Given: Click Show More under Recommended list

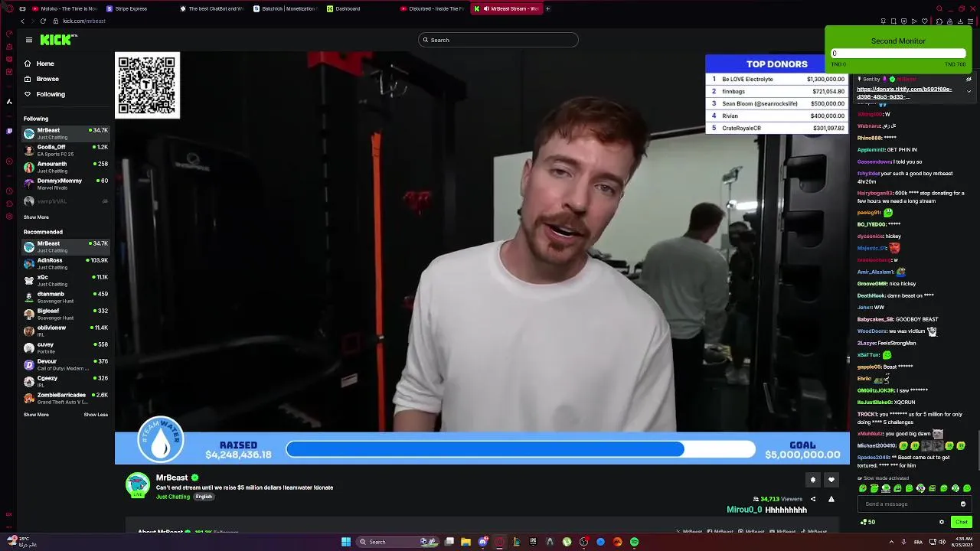Looking at the screenshot, I should 36,415.
